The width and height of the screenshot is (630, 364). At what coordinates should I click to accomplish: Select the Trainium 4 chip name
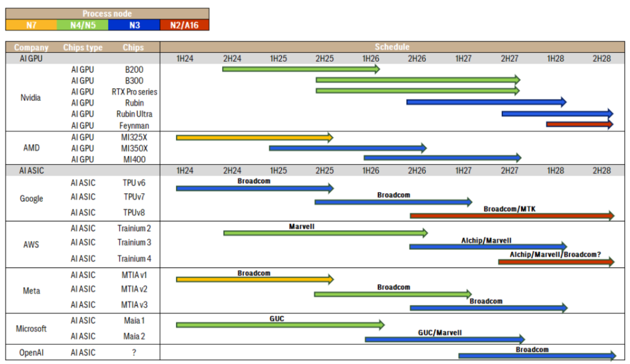[x=134, y=258]
